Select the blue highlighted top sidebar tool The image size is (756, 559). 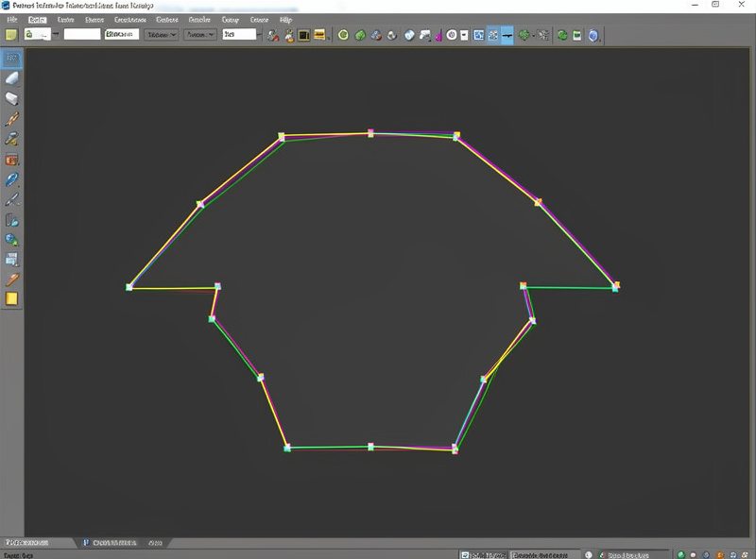click(x=11, y=59)
